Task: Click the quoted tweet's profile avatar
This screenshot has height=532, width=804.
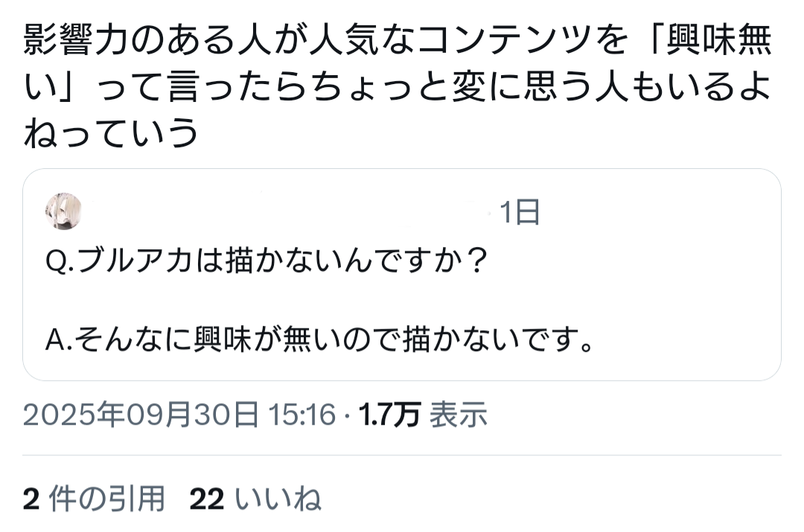Action: (64, 212)
